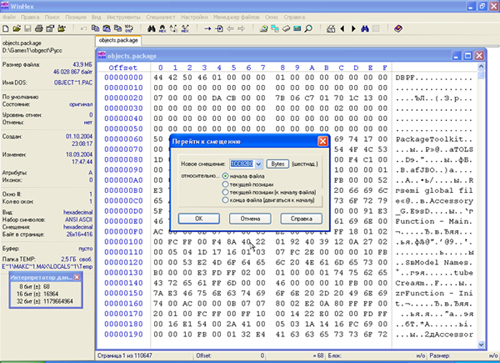Click the 'Function - Main.' ASCII text

pyautogui.click(x=434, y=221)
